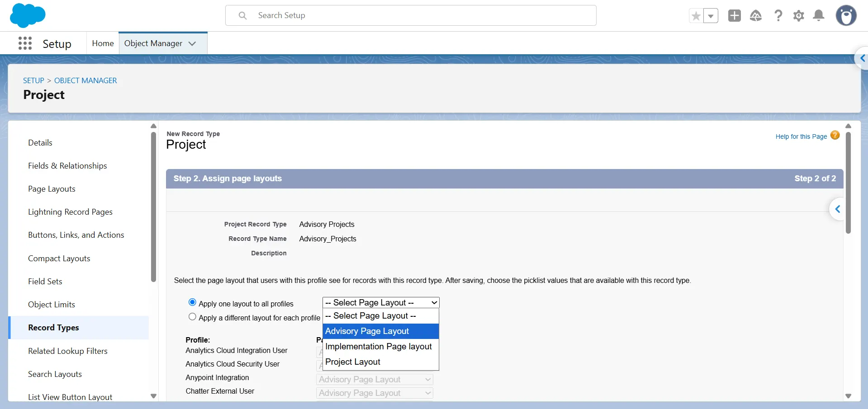Choose Project Layout option
This screenshot has height=409, width=868.
pos(381,362)
